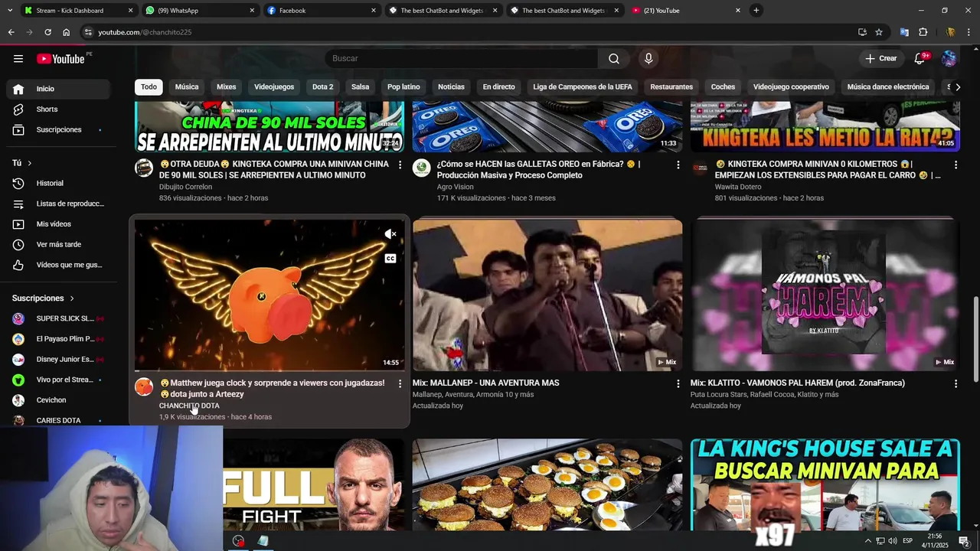The image size is (980, 551).
Task: Open the account avatar menu
Action: (x=949, y=58)
